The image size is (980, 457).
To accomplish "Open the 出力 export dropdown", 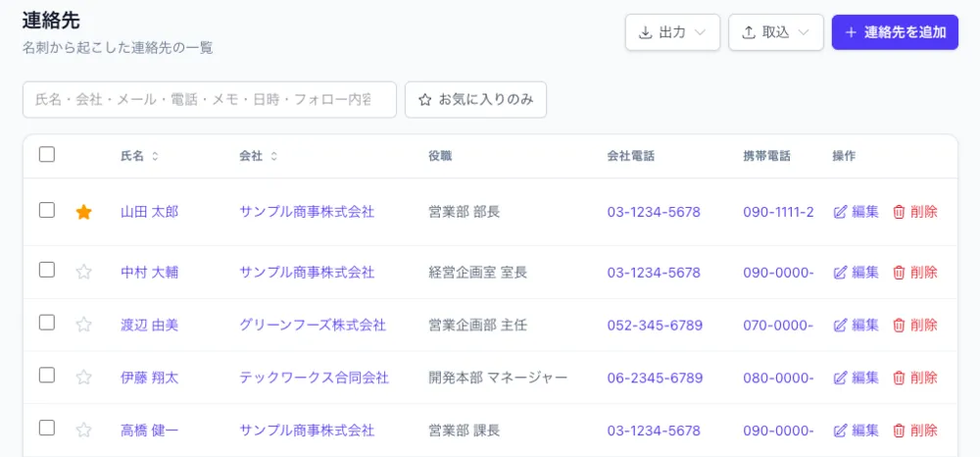I will click(672, 32).
